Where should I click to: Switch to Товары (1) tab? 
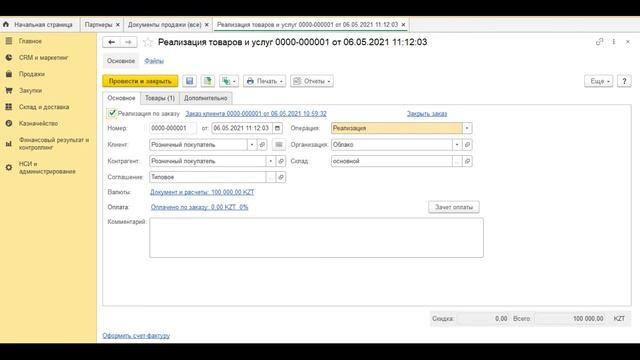(x=160, y=98)
